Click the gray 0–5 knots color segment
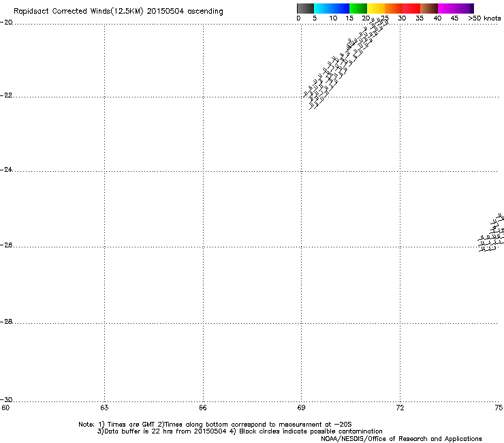 coord(305,8)
